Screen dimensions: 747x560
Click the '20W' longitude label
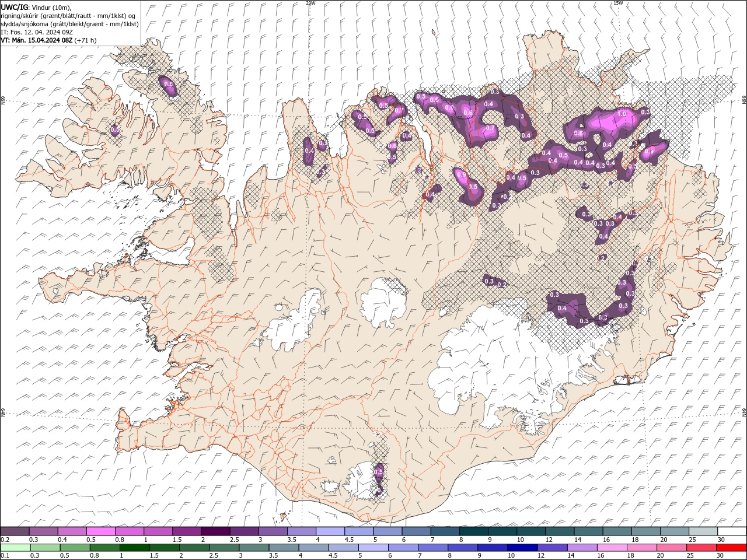coord(310,3)
